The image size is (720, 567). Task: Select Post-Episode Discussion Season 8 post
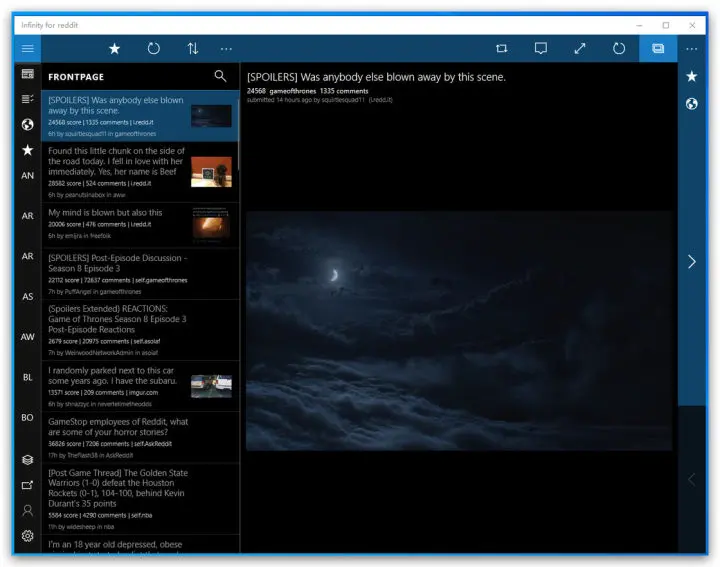[x=140, y=274]
